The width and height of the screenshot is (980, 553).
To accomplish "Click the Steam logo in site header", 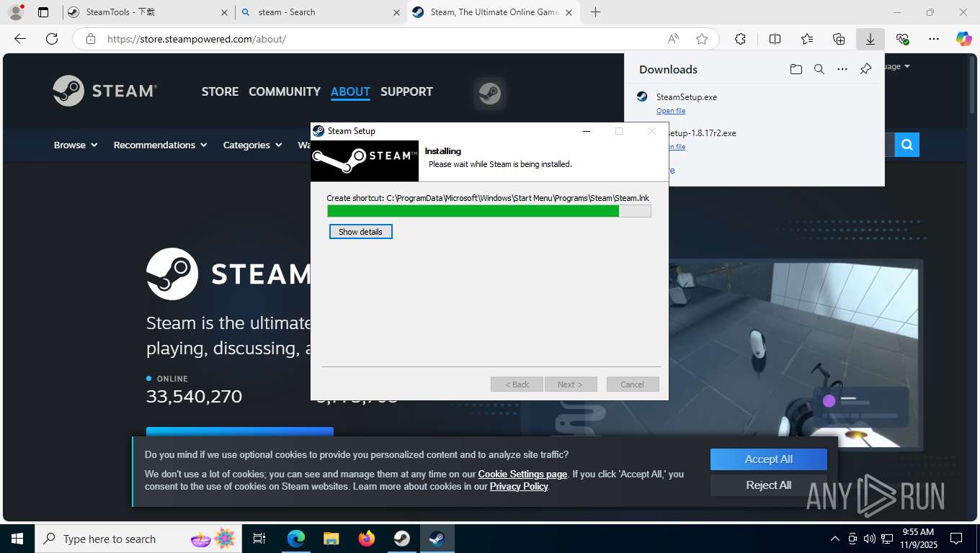I will coord(105,91).
